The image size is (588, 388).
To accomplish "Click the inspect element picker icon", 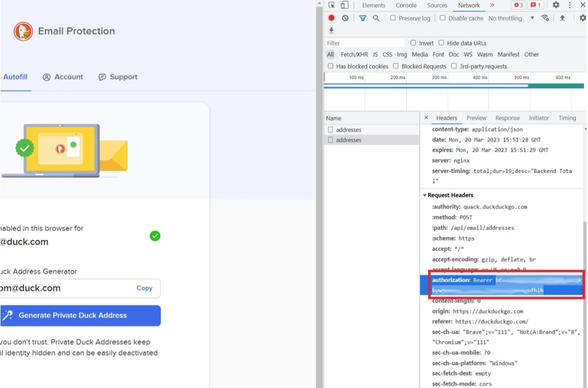I will [x=332, y=5].
